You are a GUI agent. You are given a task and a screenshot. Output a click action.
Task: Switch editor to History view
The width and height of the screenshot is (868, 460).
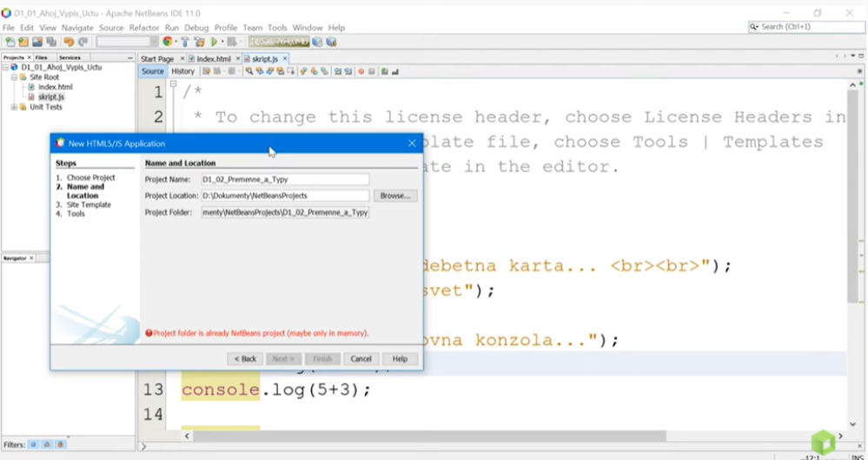[182, 71]
